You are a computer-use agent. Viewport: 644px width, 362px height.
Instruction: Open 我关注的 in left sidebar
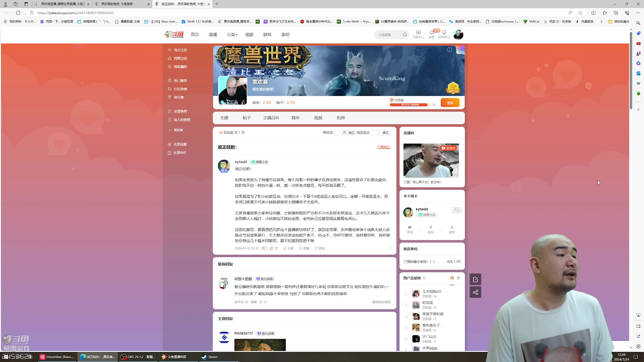(177, 50)
